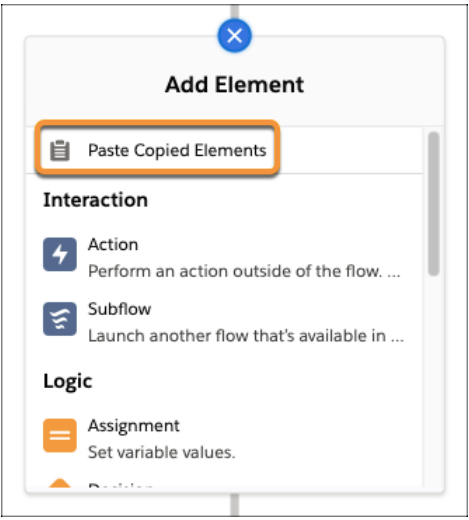The image size is (469, 520).
Task: Click the Interaction section heading
Action: point(96,200)
